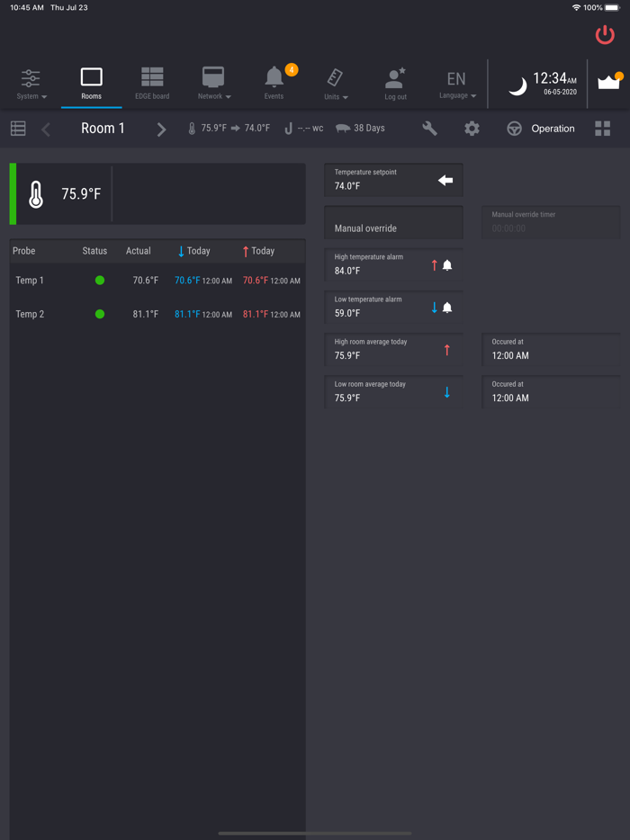630x840 pixels.
Task: Open the System sliders menu
Action: click(31, 85)
